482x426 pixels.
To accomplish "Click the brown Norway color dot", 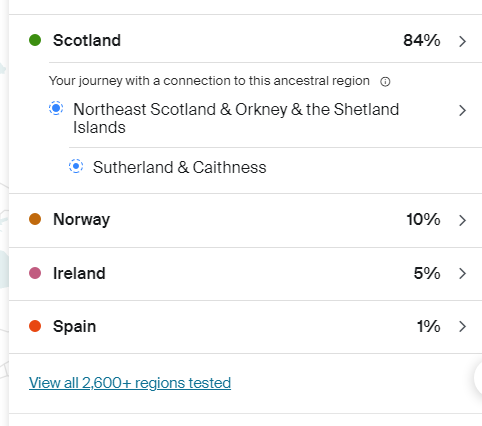I will click(35, 219).
